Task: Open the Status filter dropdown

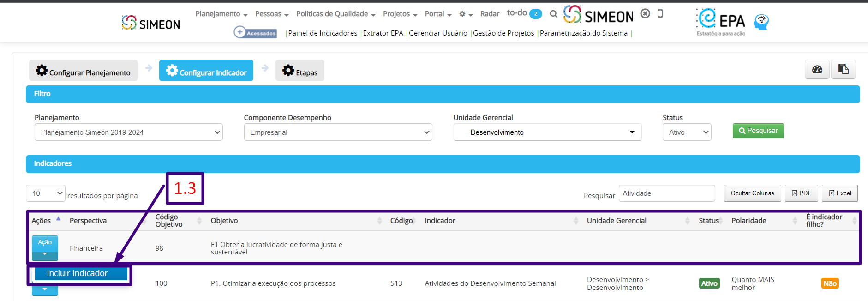Action: point(687,132)
